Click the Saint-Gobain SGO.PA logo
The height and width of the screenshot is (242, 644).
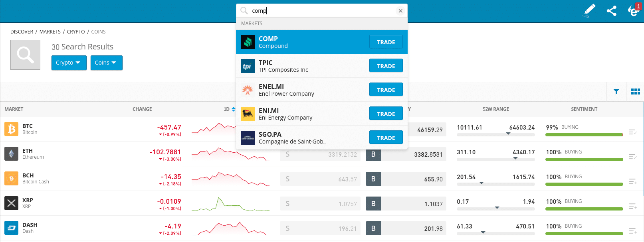[248, 138]
